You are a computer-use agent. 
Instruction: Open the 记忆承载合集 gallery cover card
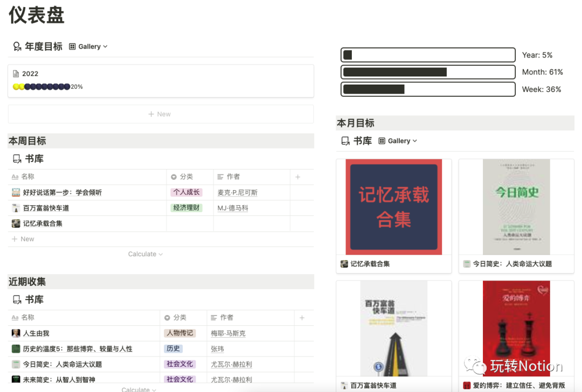[x=393, y=207]
